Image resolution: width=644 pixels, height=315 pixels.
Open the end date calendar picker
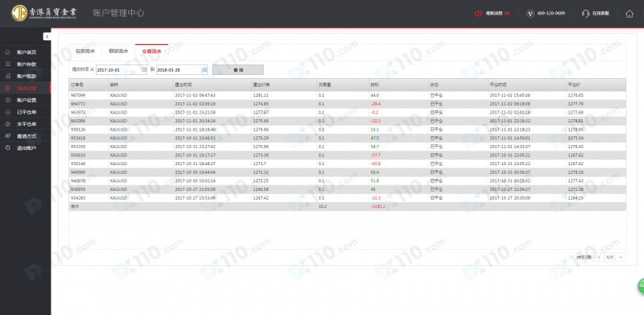(204, 70)
